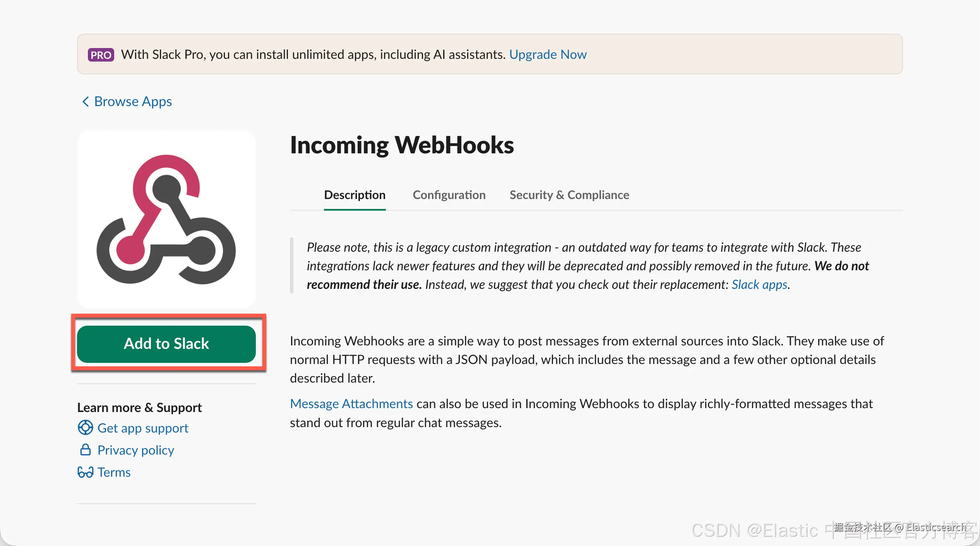Click the back chevron beside Browse Apps

[x=86, y=101]
